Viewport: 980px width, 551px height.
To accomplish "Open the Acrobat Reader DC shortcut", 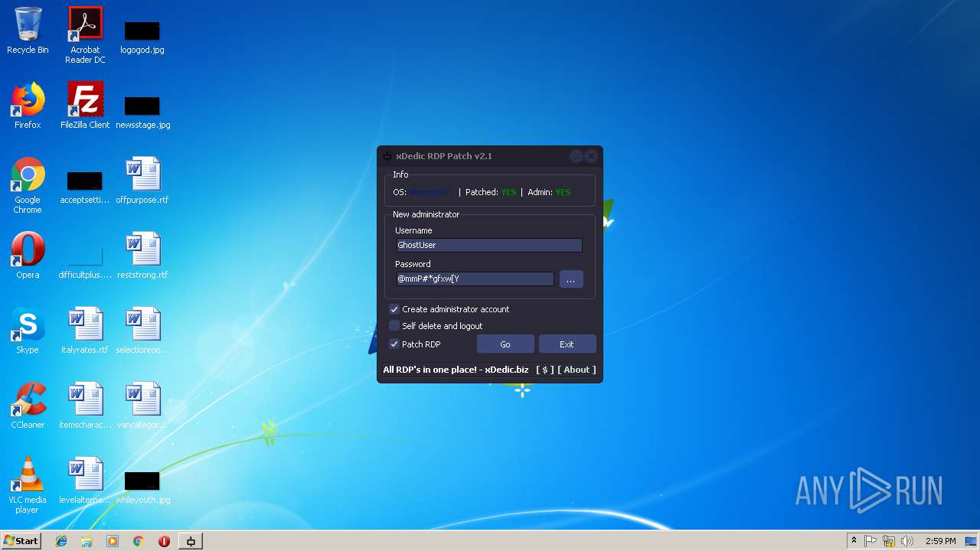I will click(85, 35).
